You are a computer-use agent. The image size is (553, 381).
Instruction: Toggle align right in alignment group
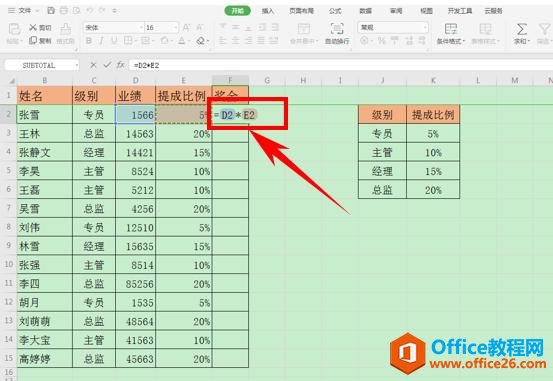[248, 41]
